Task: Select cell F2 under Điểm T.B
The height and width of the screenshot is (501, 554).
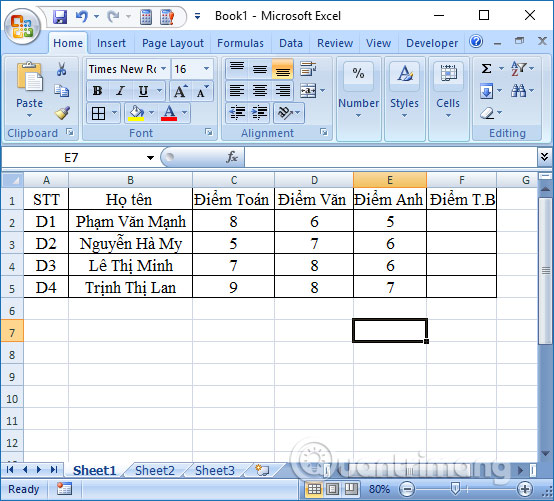Action: (x=461, y=222)
